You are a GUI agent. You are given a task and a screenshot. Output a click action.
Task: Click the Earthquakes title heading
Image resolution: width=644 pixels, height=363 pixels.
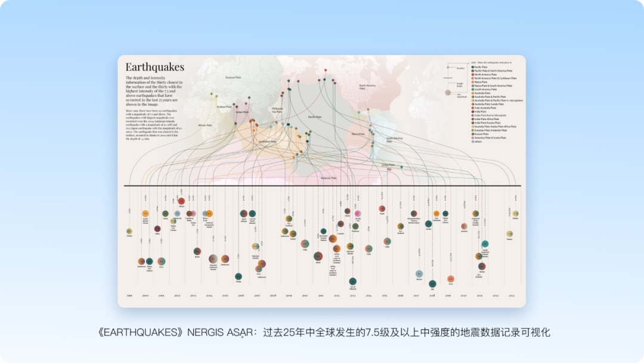pos(155,67)
